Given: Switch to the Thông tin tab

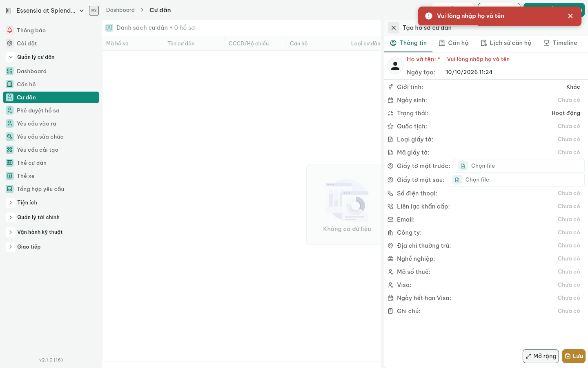Looking at the screenshot, I should pyautogui.click(x=408, y=43).
